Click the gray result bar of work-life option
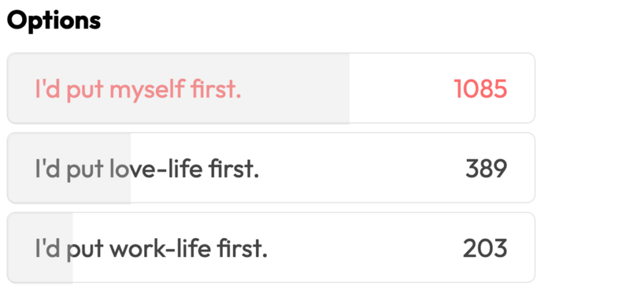The width and height of the screenshot is (644, 305). [x=40, y=248]
